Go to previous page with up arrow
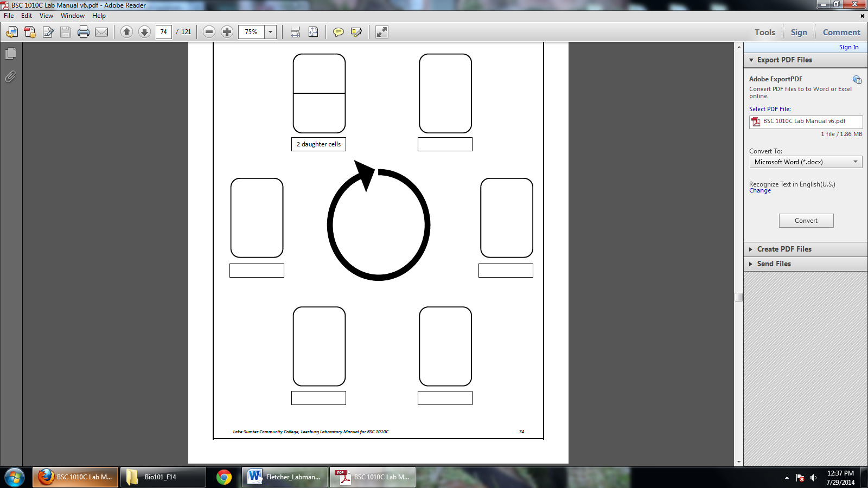This screenshot has width=868, height=488. 126,32
